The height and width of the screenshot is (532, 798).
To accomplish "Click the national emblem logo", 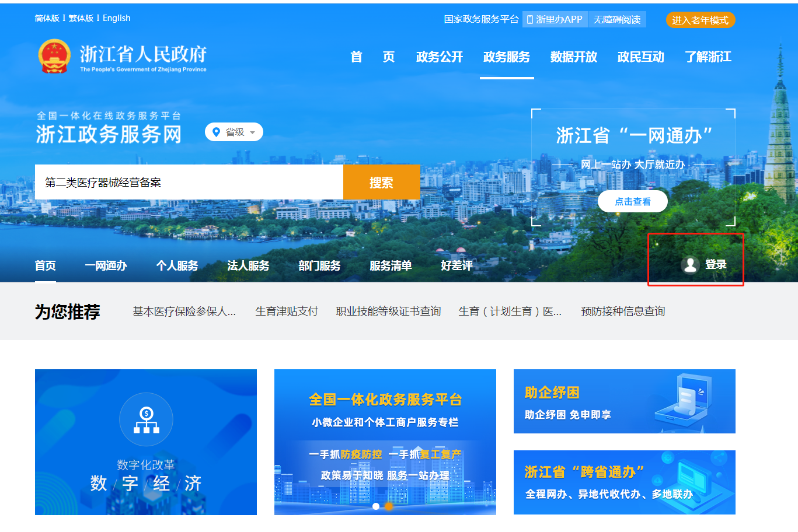I will click(54, 57).
